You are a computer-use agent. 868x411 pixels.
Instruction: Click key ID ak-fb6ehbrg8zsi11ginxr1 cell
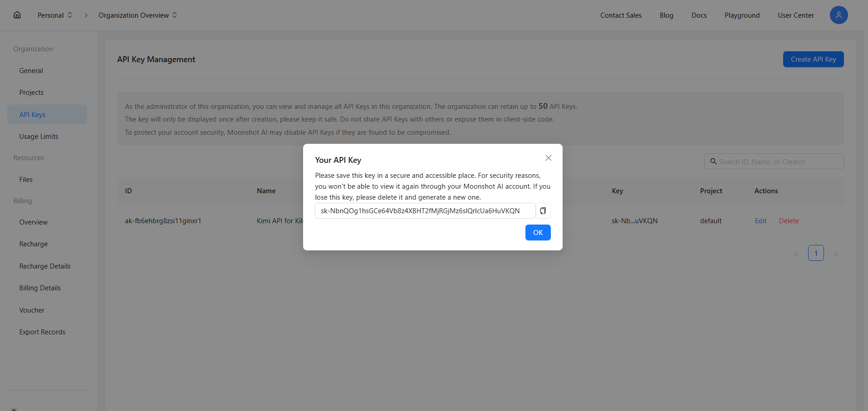(163, 221)
